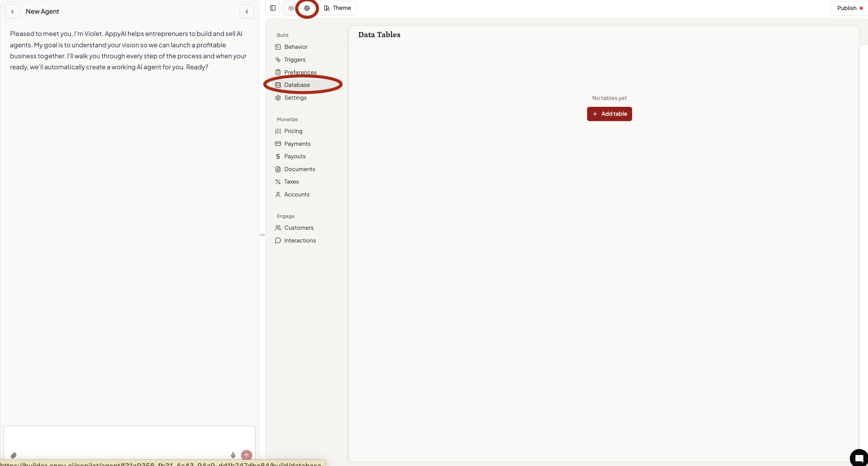This screenshot has width=868, height=466.
Task: Open Customers under Engage
Action: [x=298, y=228]
